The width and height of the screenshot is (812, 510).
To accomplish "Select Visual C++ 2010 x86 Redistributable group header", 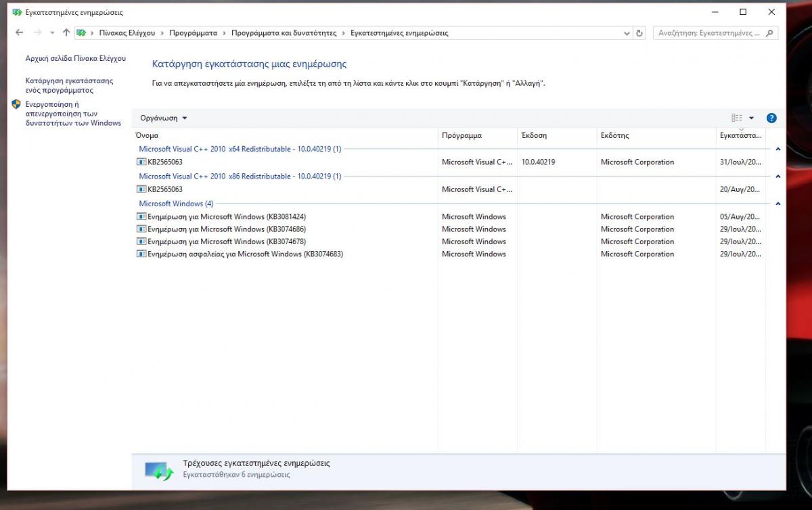I will coord(240,176).
